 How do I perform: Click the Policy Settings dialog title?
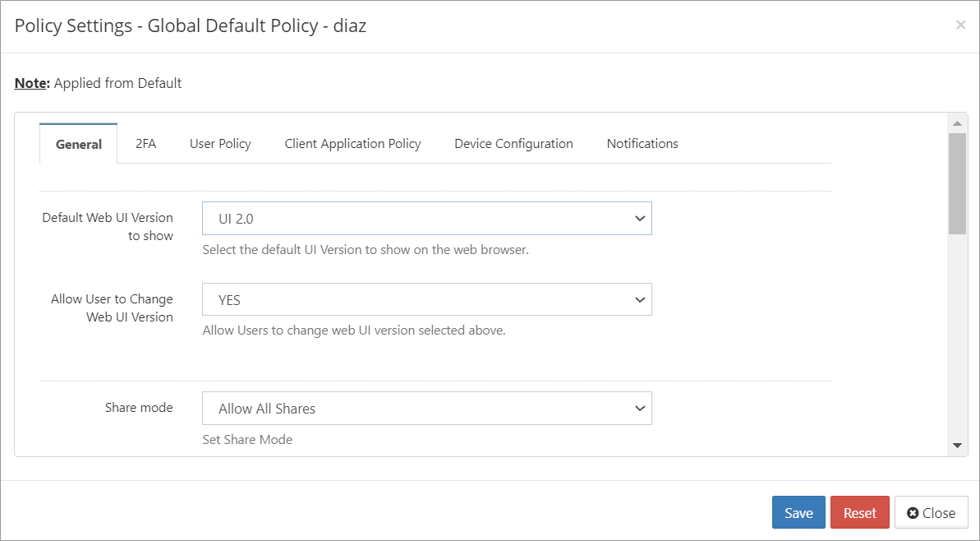click(191, 25)
